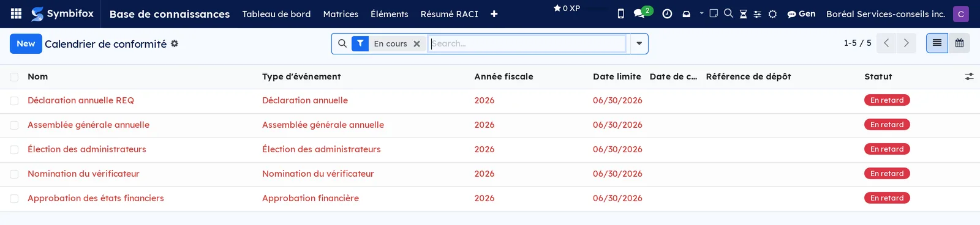Click the plus icon after Résumé RACI

(494, 14)
